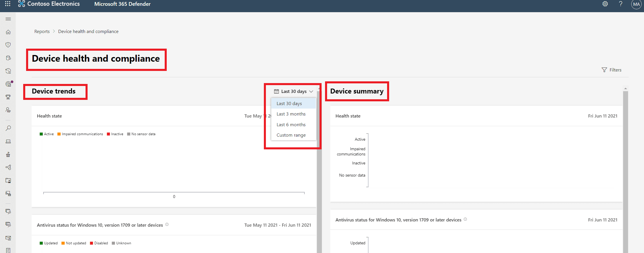Open the Filters panel
The height and width of the screenshot is (253, 644).
click(x=612, y=70)
